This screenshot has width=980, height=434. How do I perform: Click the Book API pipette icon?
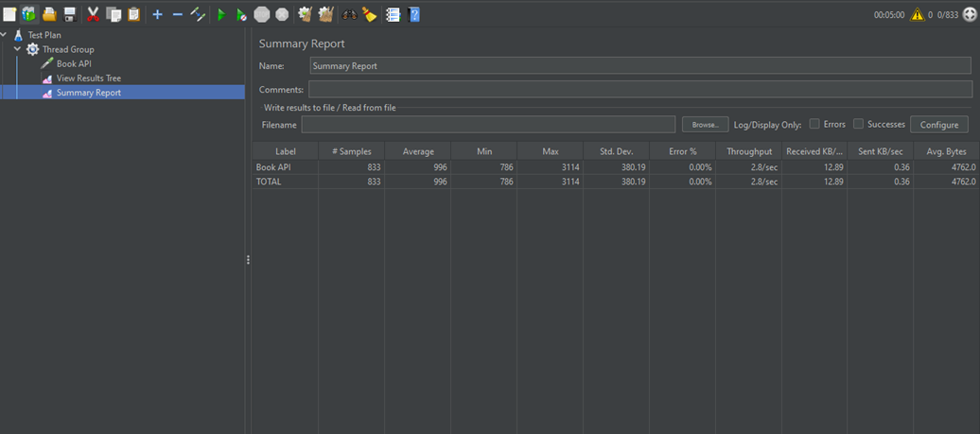click(47, 63)
